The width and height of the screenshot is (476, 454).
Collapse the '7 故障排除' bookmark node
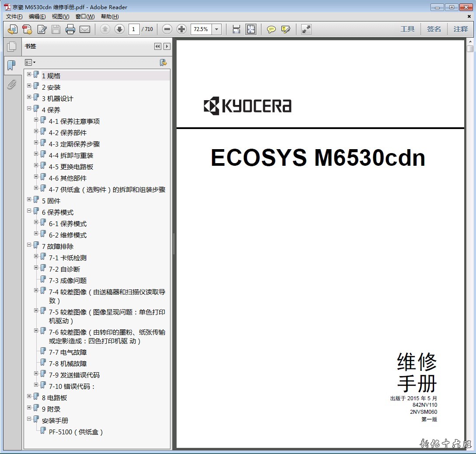tap(29, 245)
